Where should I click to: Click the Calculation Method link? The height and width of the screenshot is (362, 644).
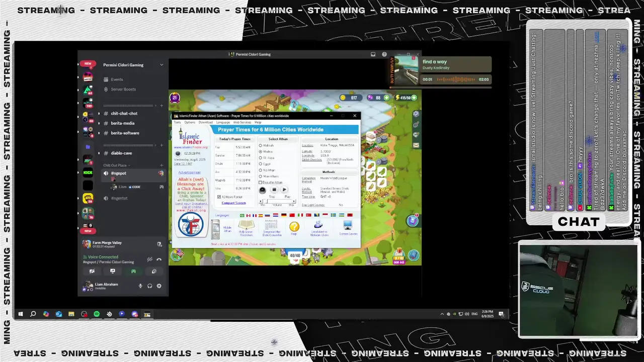point(308,180)
